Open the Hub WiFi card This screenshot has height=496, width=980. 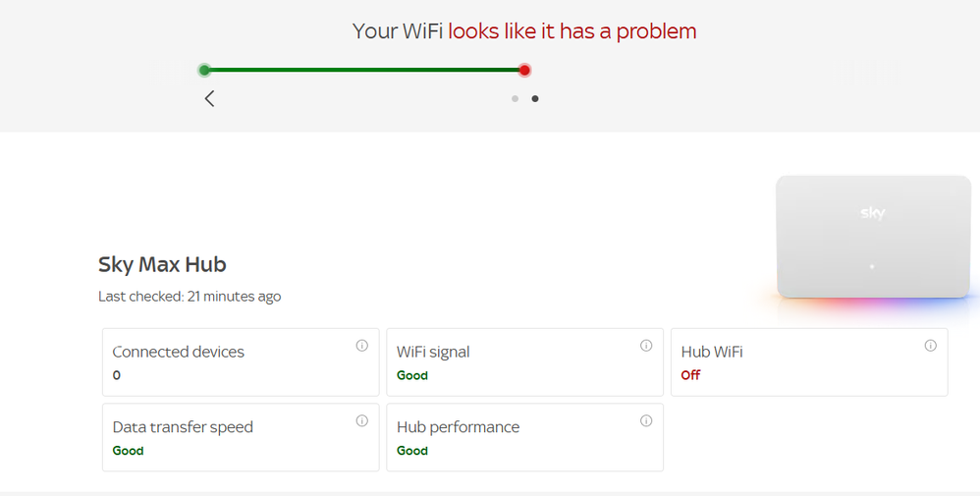click(x=808, y=362)
